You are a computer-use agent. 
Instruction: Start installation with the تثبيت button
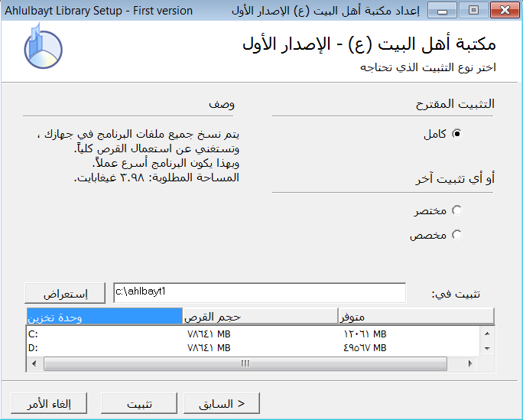[x=139, y=403]
